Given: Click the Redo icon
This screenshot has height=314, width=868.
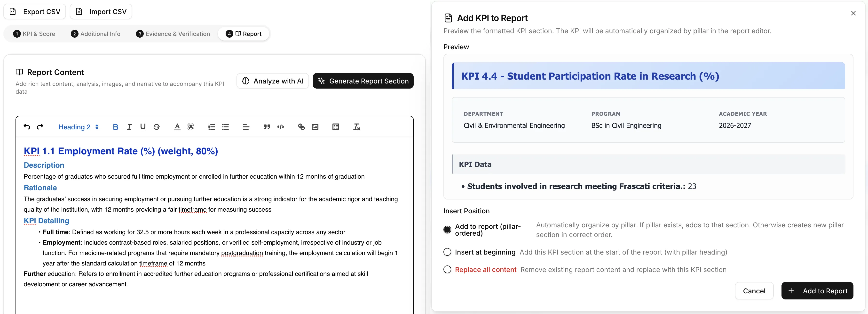Looking at the screenshot, I should 40,127.
